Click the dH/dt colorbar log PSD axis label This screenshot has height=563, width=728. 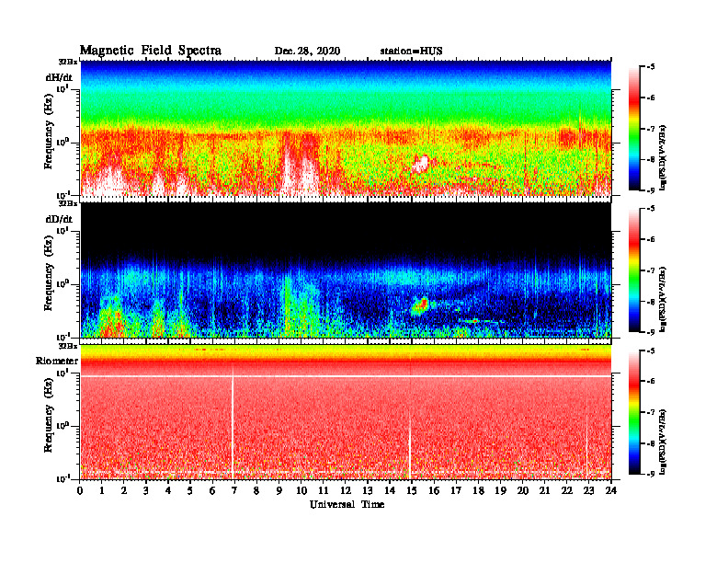[x=664, y=158]
